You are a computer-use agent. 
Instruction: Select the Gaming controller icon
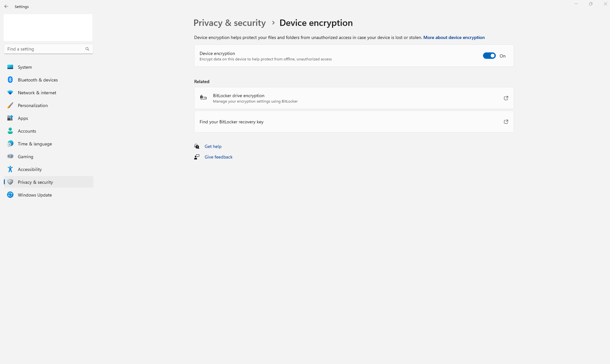[x=10, y=157]
